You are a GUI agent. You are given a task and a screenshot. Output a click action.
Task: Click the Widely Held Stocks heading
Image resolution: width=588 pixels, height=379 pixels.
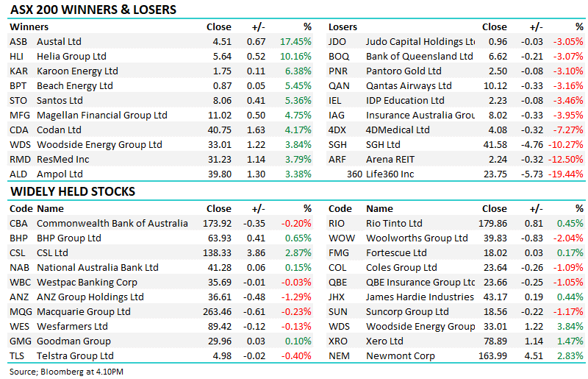tap(72, 191)
